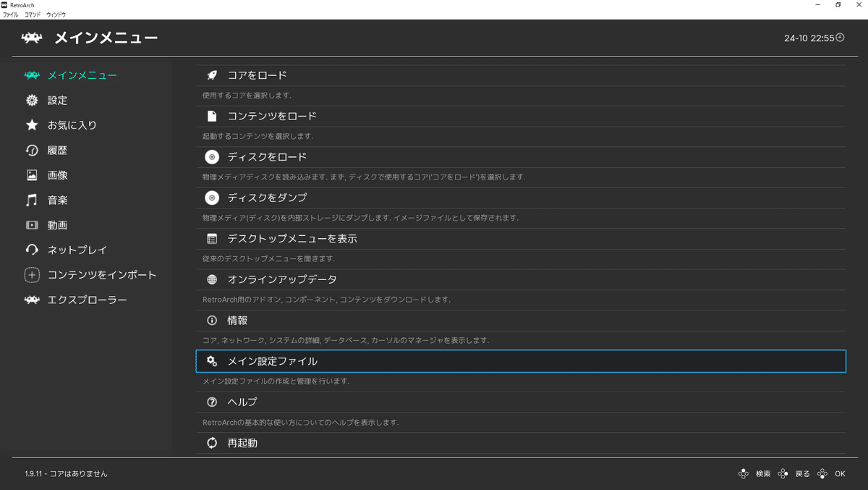Screen dimensions: 868x490
Task: Open the オンラインアップデータ entry
Action: [x=521, y=279]
